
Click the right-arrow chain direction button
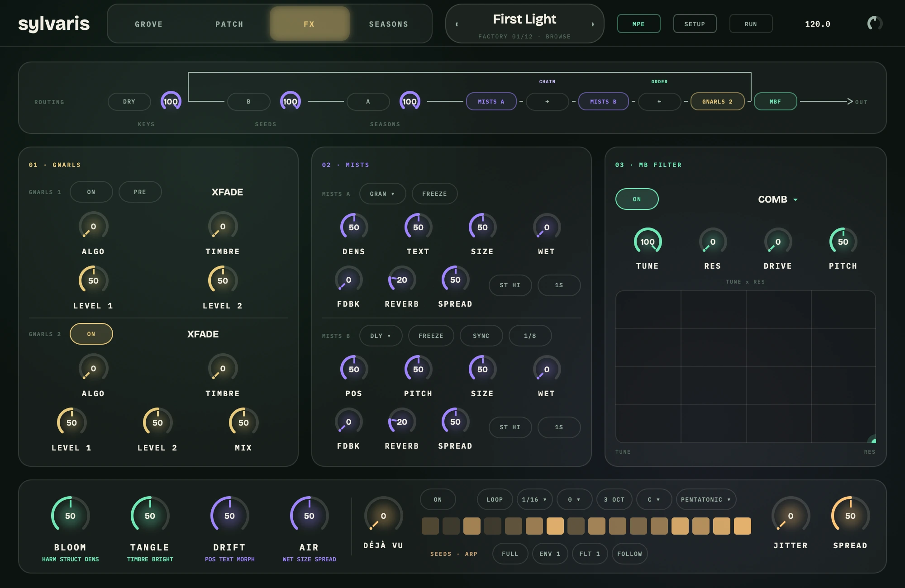548,101
